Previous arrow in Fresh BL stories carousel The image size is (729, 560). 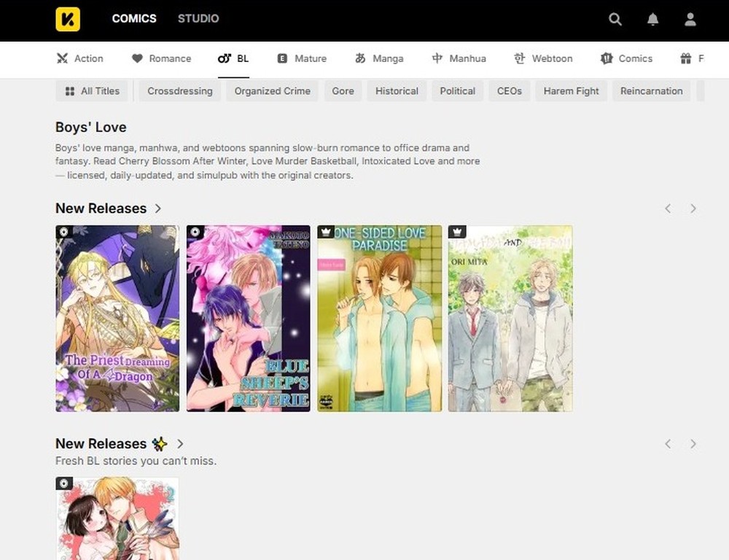(x=668, y=444)
